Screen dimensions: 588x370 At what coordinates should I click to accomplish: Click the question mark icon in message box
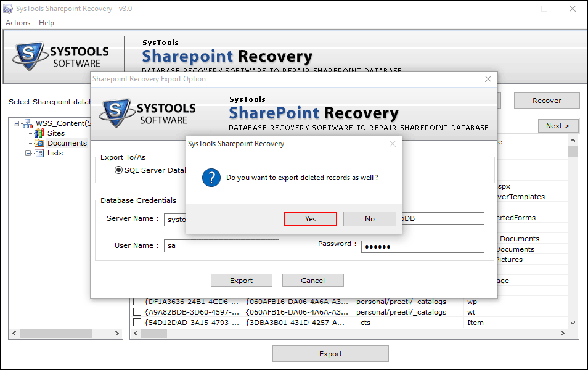(x=211, y=178)
